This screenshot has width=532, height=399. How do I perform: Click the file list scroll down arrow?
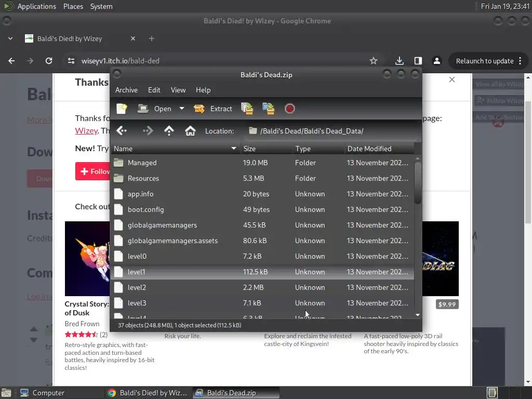point(418,315)
